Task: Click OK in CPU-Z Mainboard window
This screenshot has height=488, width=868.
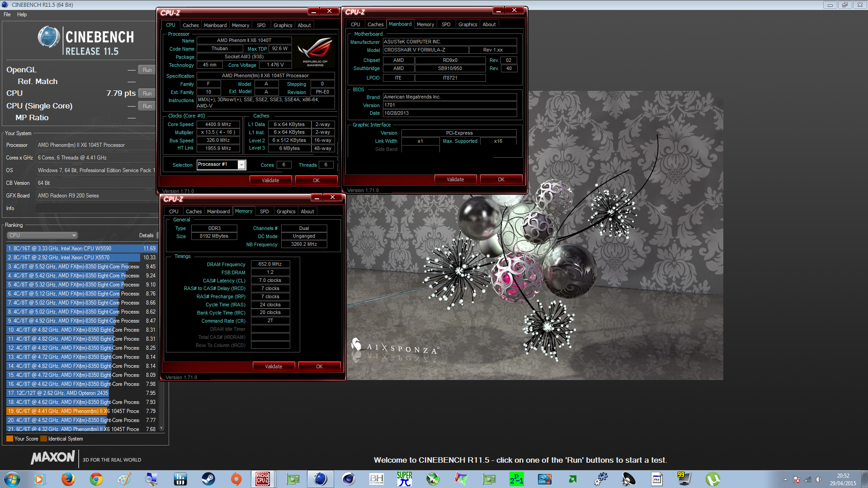Action: tap(501, 179)
